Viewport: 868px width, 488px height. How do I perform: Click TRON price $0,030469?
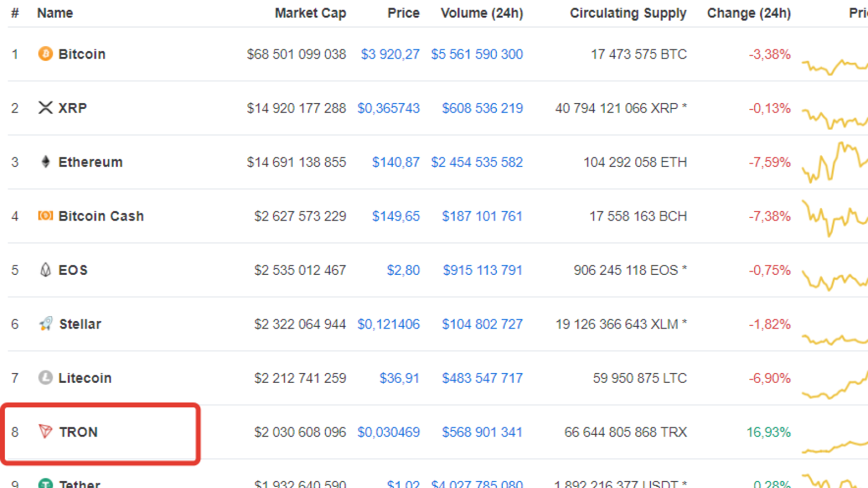point(388,432)
